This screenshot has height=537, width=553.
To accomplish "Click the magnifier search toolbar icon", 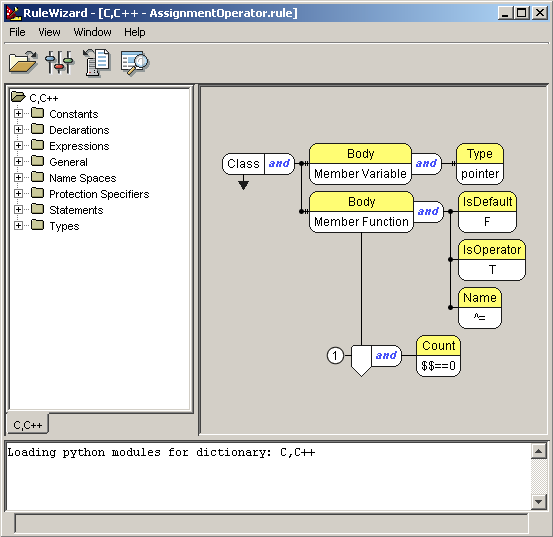I will coord(135,62).
